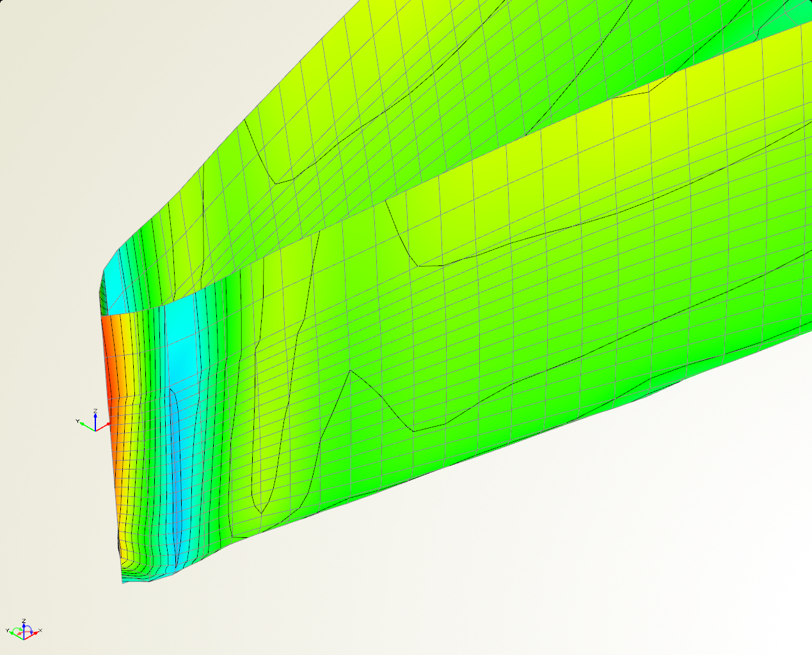Click the V-shaped contour notch on the upper part

(276, 182)
